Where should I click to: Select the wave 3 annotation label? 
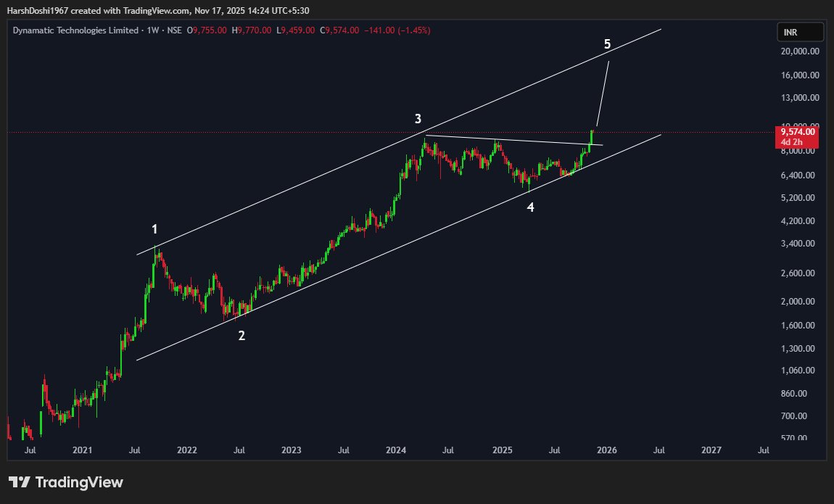[x=418, y=117]
